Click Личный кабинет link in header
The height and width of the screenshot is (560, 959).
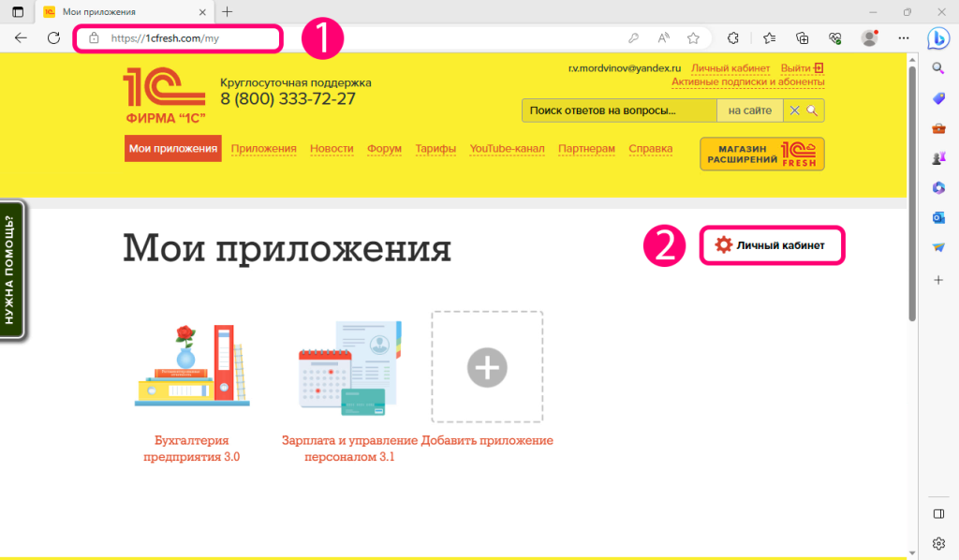[730, 68]
